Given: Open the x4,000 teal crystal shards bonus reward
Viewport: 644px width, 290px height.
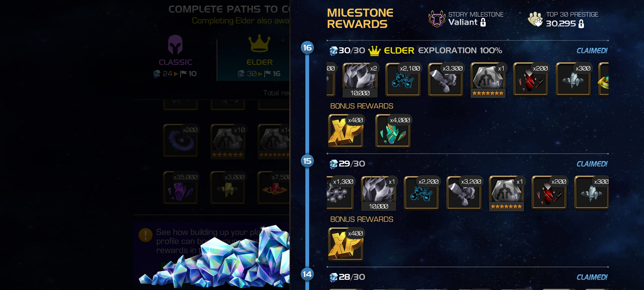Looking at the screenshot, I should click(393, 131).
